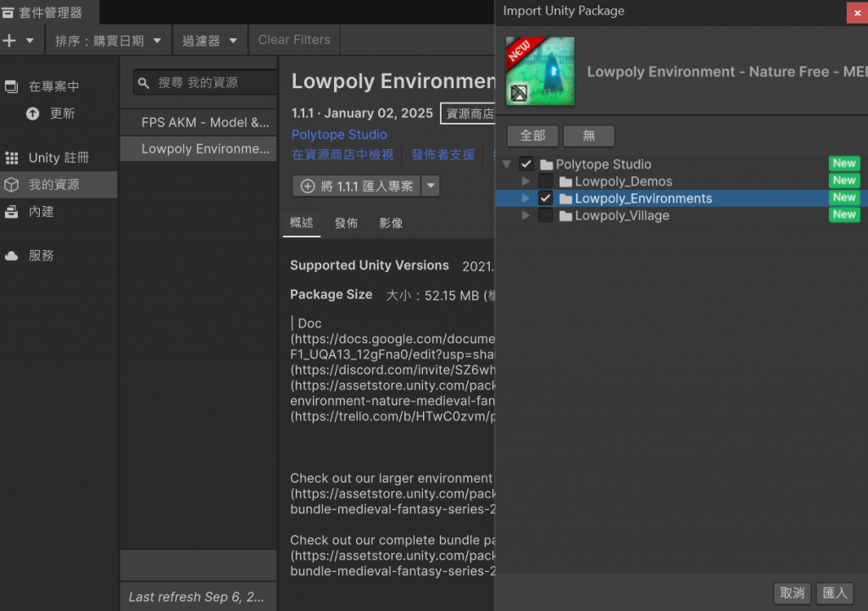Image resolution: width=868 pixels, height=611 pixels.
Task: Enable the Lowpoly_Demos checkbox
Action: pyautogui.click(x=546, y=181)
